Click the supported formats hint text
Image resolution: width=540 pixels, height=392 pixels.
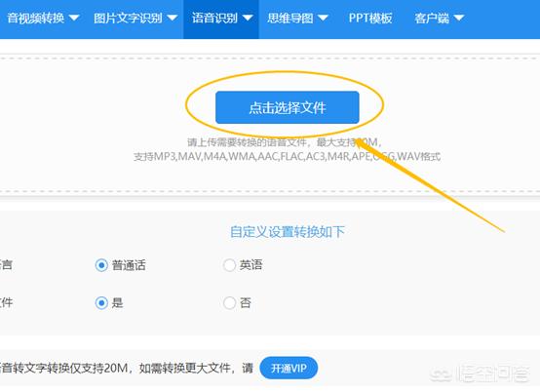[287, 156]
